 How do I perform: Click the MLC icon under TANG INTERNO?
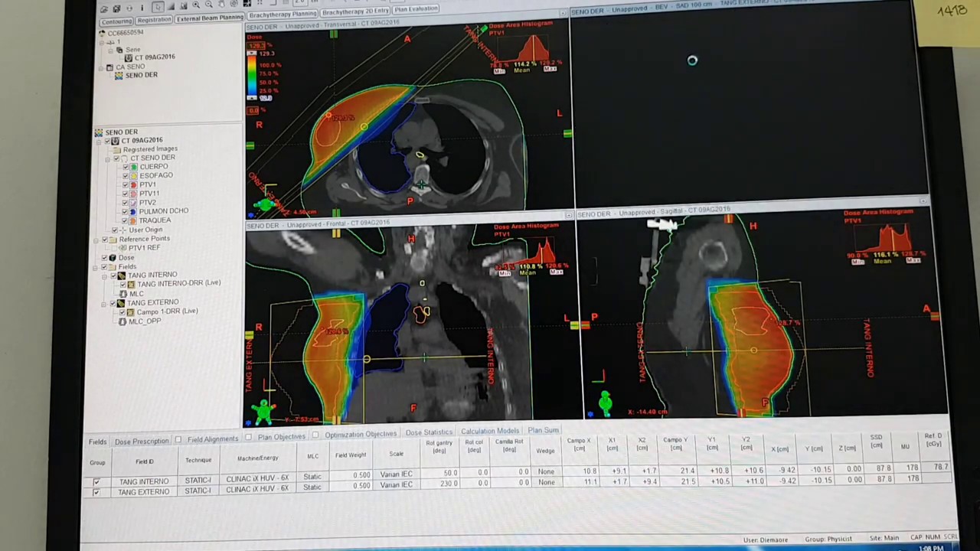click(x=122, y=294)
